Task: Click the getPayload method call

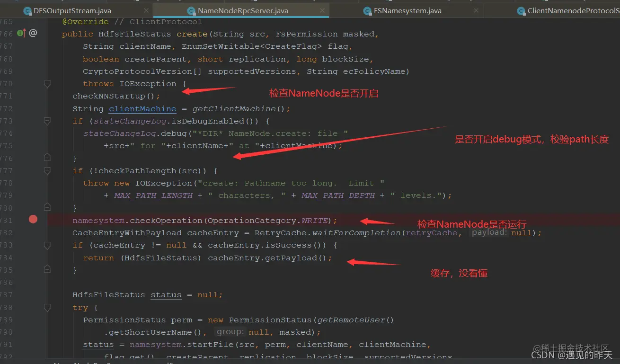Action: coord(288,258)
